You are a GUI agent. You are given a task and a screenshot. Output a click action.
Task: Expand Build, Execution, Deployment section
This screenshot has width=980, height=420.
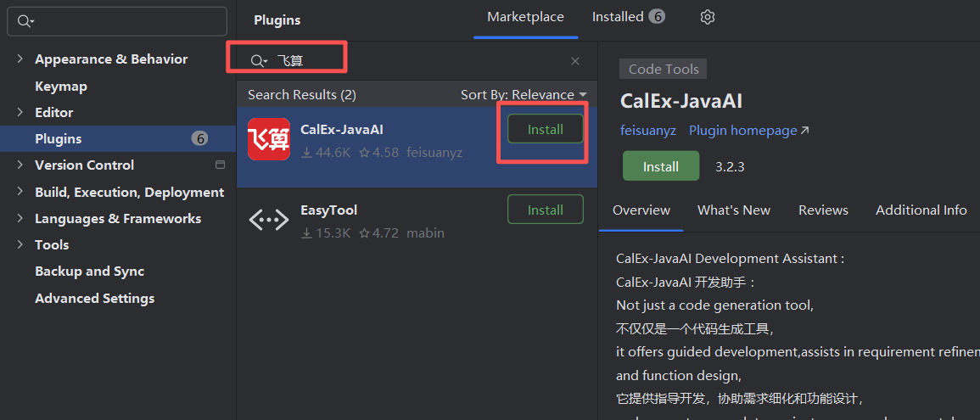[20, 192]
